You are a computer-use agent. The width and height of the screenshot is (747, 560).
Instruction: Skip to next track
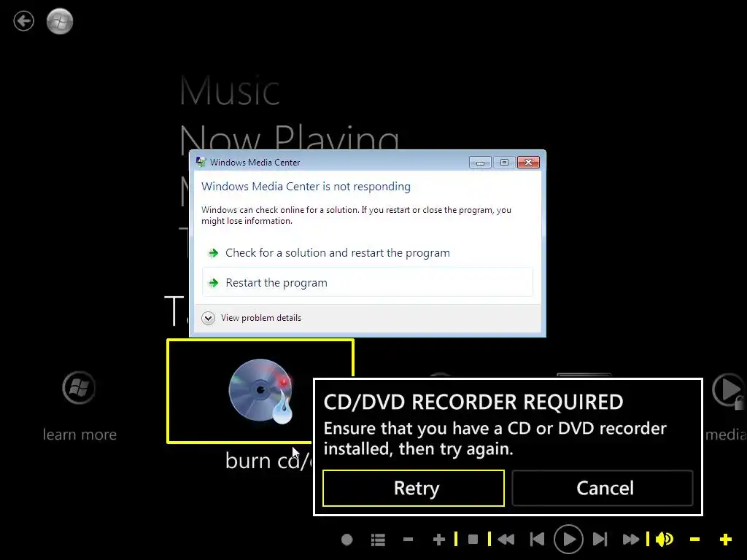(x=600, y=540)
